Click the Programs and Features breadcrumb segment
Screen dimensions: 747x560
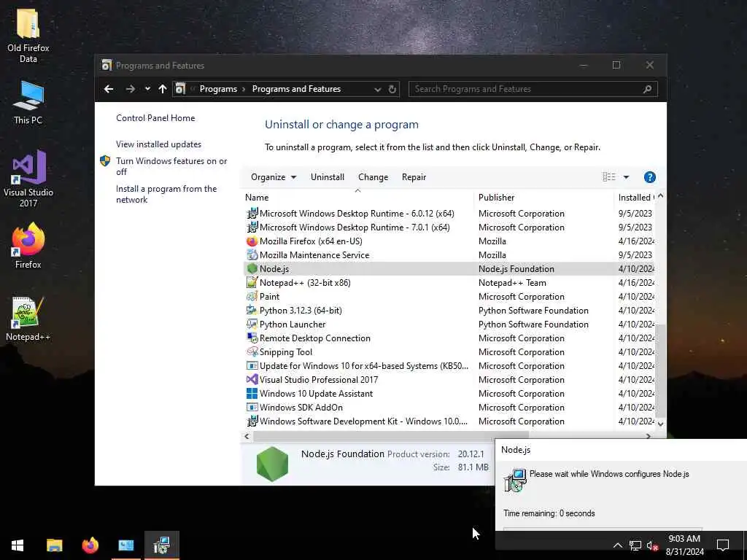click(x=296, y=89)
